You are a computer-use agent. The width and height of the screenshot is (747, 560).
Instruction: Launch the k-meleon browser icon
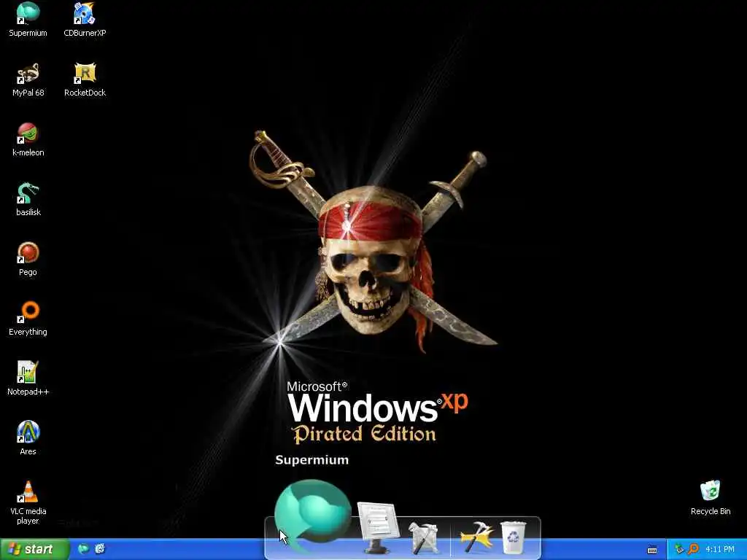pyautogui.click(x=28, y=139)
